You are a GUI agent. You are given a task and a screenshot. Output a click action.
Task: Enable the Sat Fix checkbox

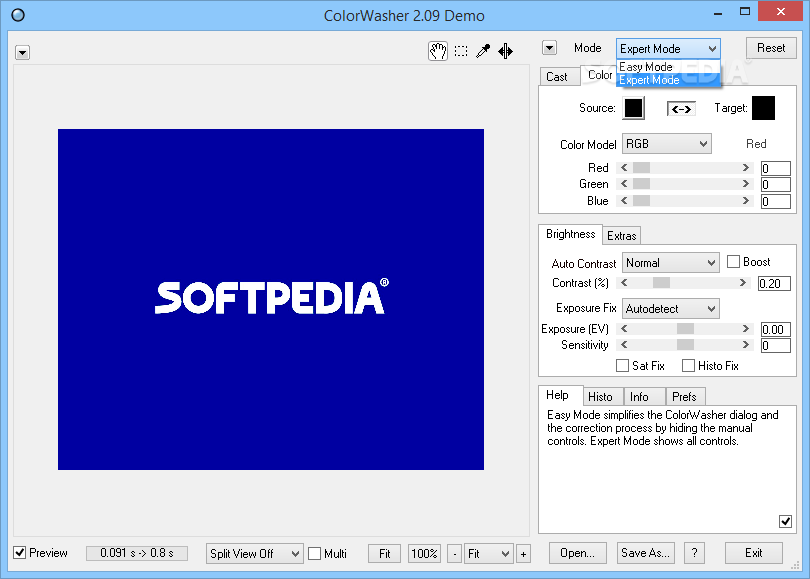pos(622,366)
